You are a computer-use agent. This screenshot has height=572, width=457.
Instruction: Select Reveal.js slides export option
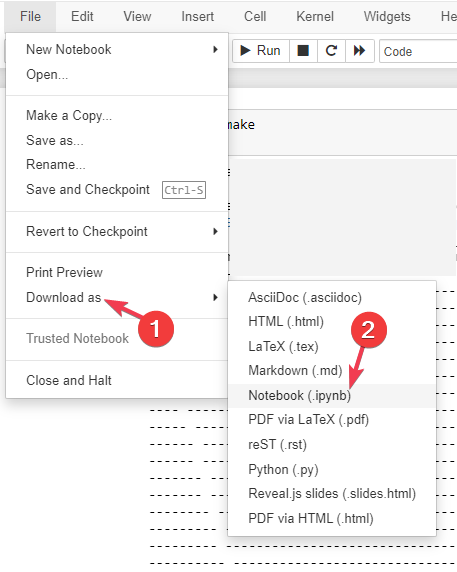[332, 494]
